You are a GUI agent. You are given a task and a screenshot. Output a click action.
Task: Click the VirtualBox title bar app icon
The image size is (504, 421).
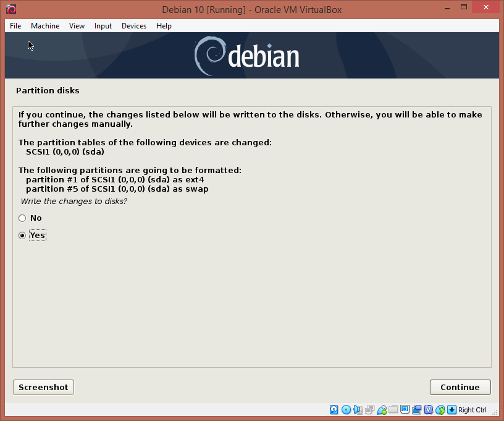coord(11,9)
